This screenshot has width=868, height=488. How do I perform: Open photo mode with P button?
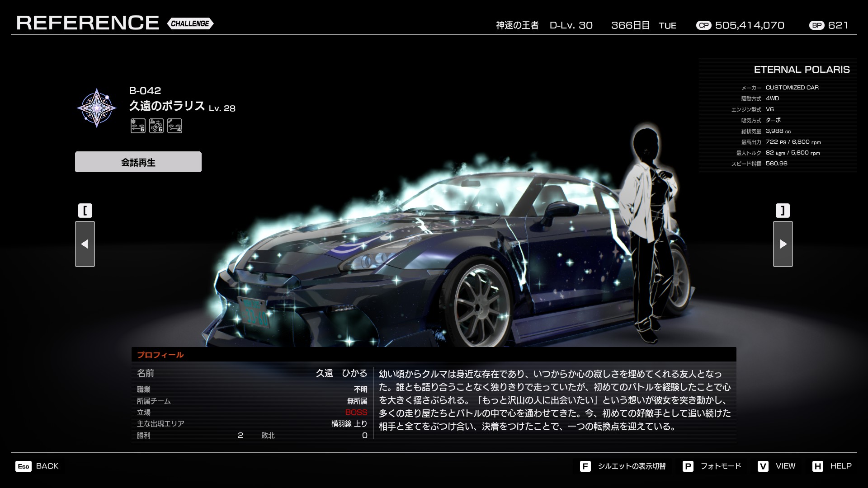688,466
